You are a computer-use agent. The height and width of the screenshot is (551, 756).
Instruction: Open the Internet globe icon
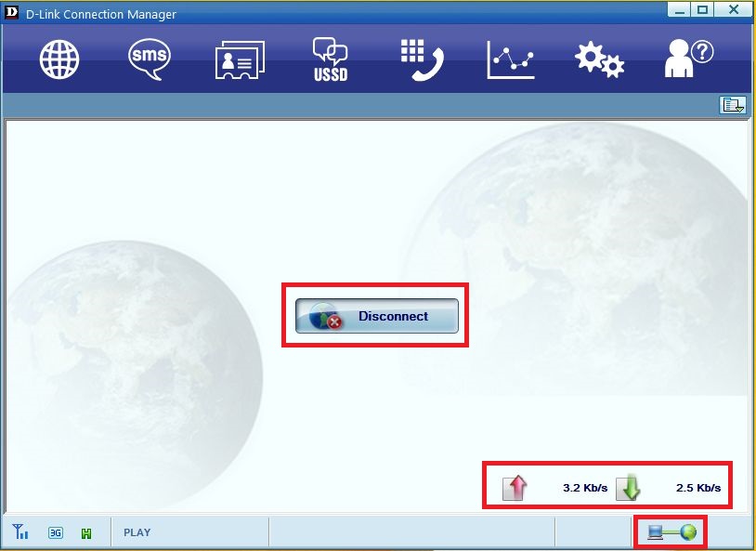tap(59, 59)
